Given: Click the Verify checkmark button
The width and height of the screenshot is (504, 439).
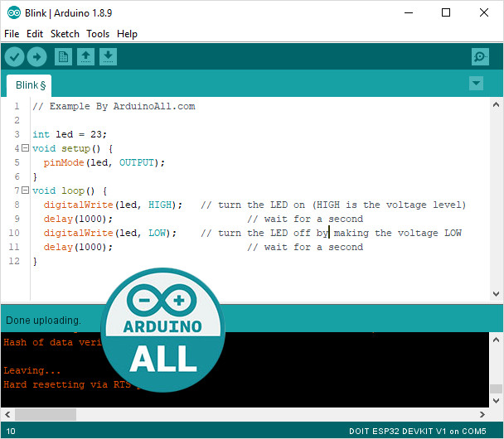Looking at the screenshot, I should click(x=14, y=57).
